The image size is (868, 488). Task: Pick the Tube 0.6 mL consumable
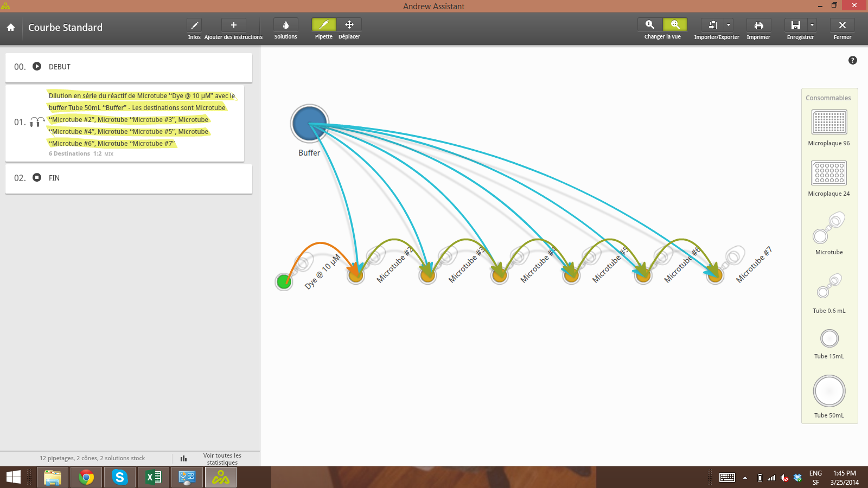(x=829, y=286)
